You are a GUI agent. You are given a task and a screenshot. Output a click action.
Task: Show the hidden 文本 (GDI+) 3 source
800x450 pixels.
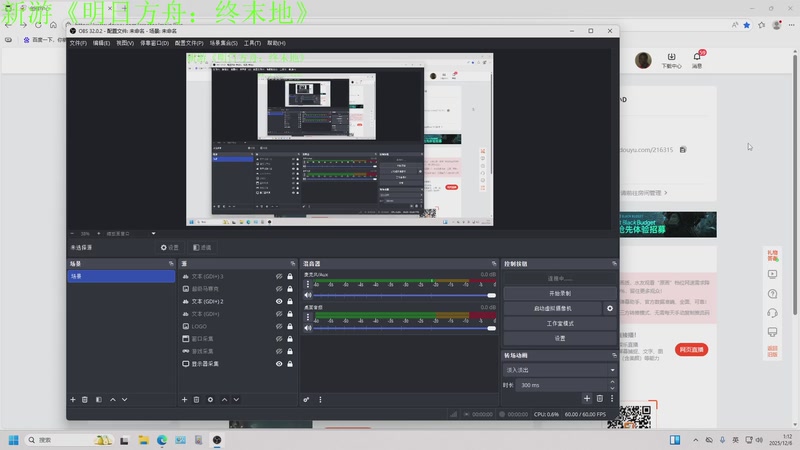pyautogui.click(x=279, y=277)
